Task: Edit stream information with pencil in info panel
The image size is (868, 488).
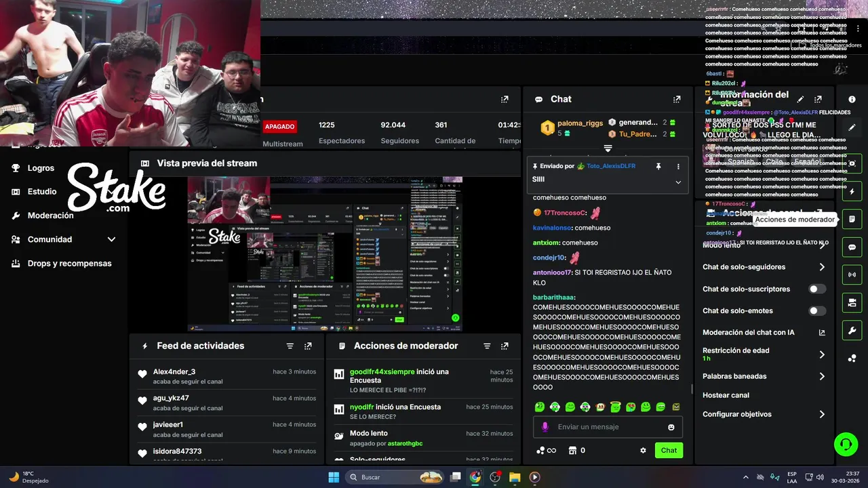Action: pyautogui.click(x=800, y=99)
